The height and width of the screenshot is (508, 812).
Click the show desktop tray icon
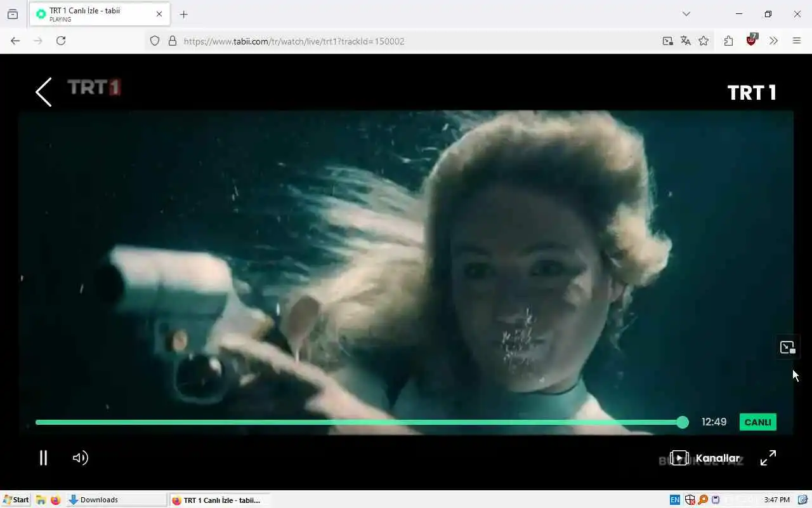(802, 500)
